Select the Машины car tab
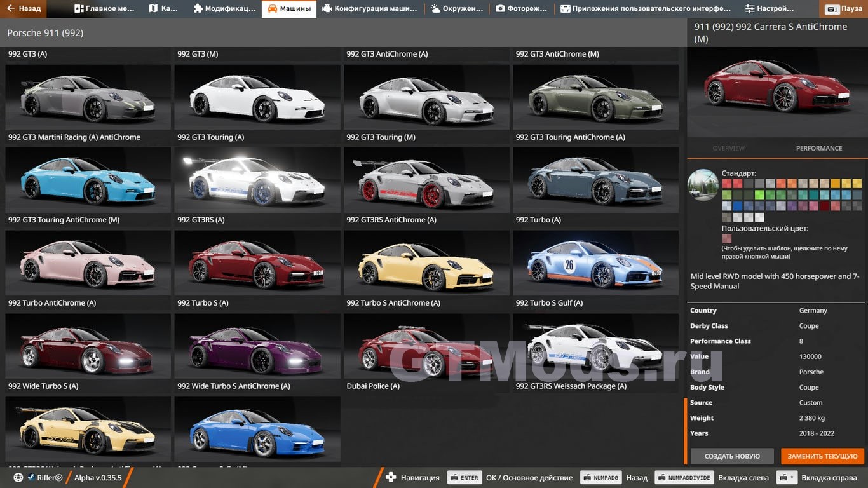868x488 pixels. coord(289,9)
